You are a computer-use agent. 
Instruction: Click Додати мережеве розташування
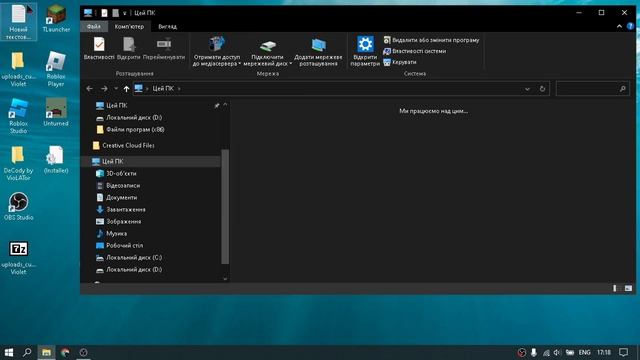pos(318,52)
